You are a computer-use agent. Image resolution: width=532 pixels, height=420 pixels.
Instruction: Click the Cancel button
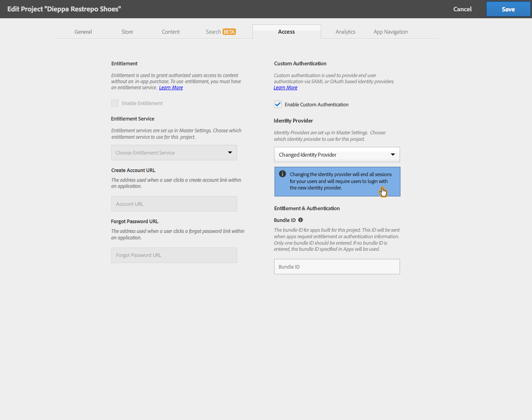[x=463, y=9]
